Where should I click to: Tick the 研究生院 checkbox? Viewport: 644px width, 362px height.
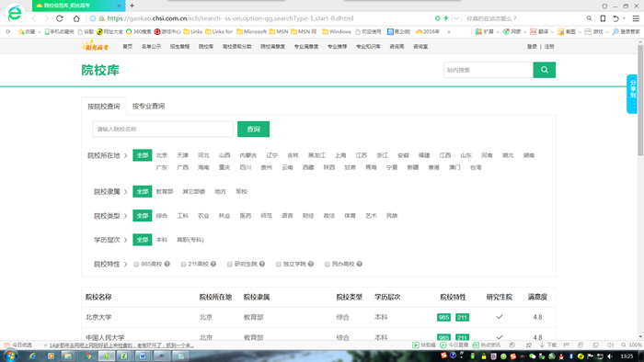(x=230, y=265)
